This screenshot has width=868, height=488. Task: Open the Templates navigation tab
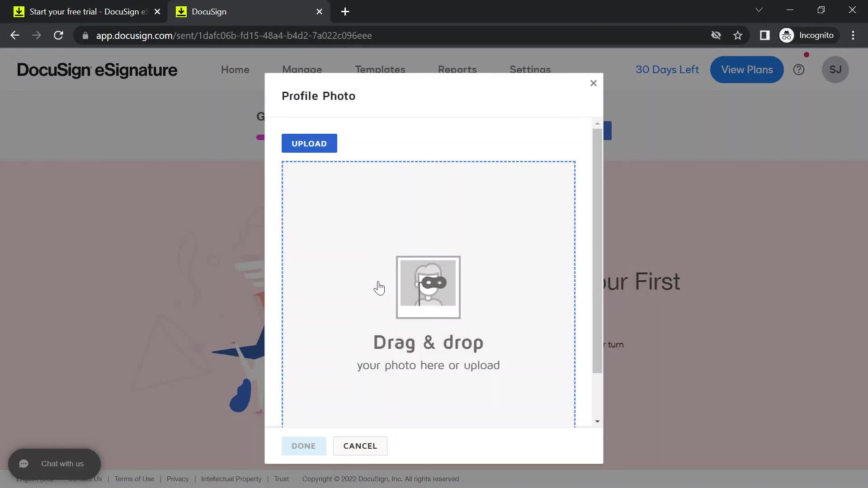[380, 70]
